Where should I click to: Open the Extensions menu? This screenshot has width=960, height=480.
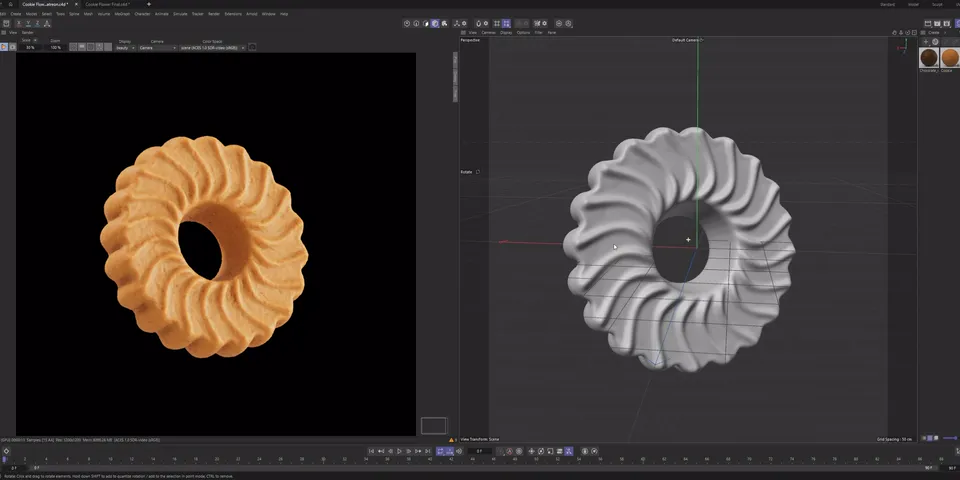233,13
